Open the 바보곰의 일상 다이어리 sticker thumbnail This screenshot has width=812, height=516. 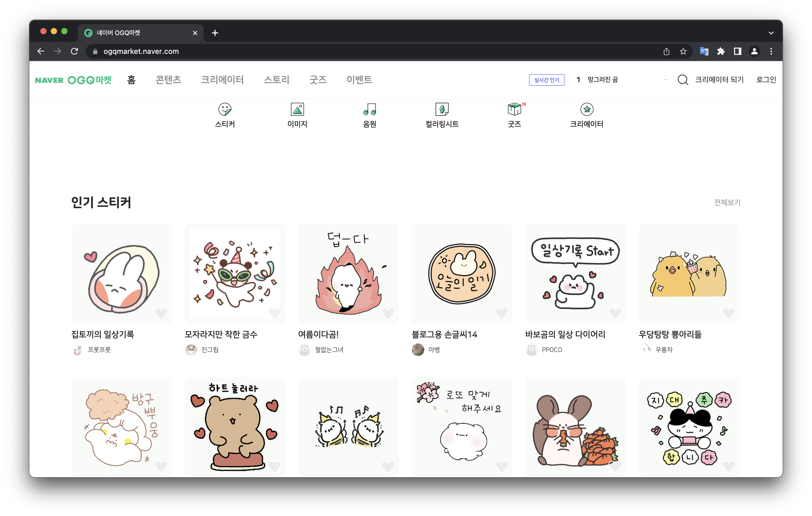pyautogui.click(x=575, y=274)
